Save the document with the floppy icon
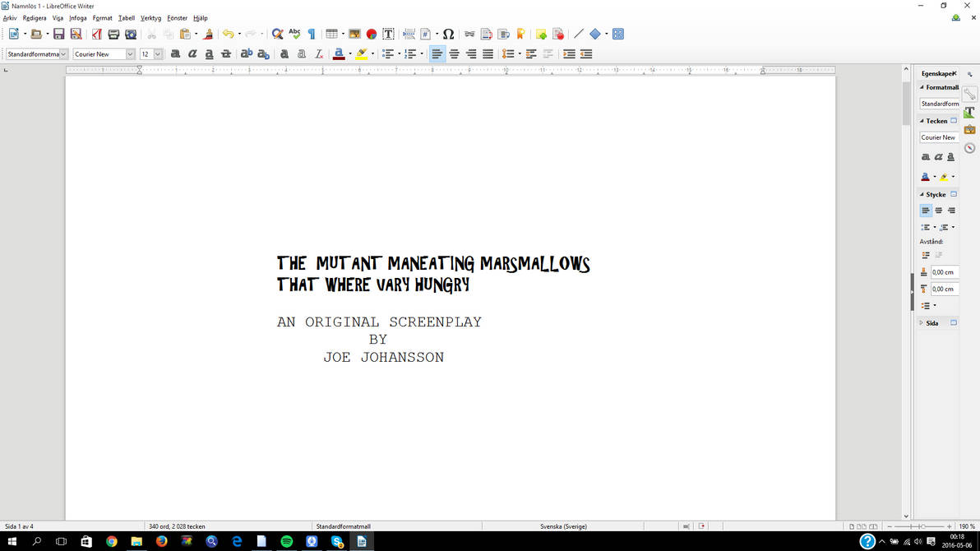This screenshot has height=551, width=980. pos(58,34)
